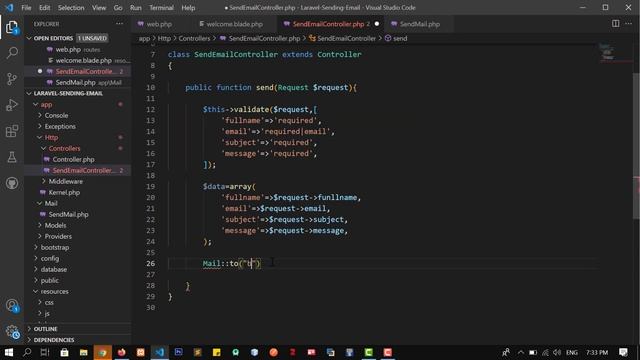Image resolution: width=640 pixels, height=360 pixels.
Task: Open the Testing flask view
Action: [x=12, y=157]
